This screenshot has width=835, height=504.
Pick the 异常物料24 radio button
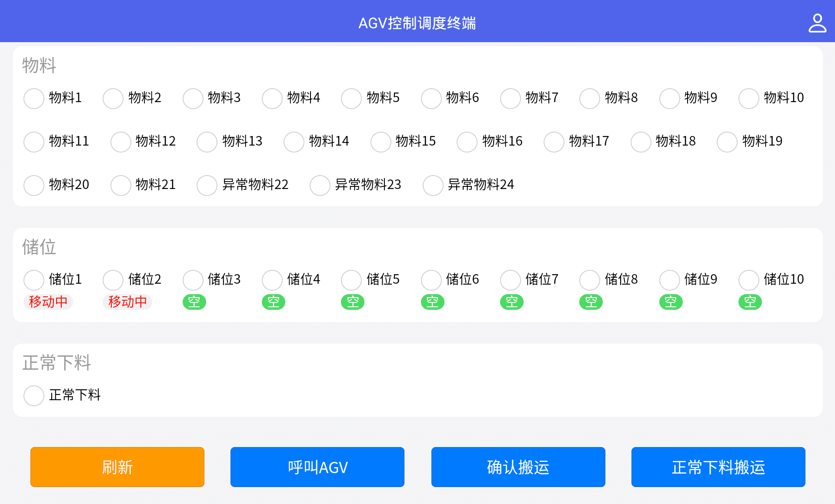[433, 185]
